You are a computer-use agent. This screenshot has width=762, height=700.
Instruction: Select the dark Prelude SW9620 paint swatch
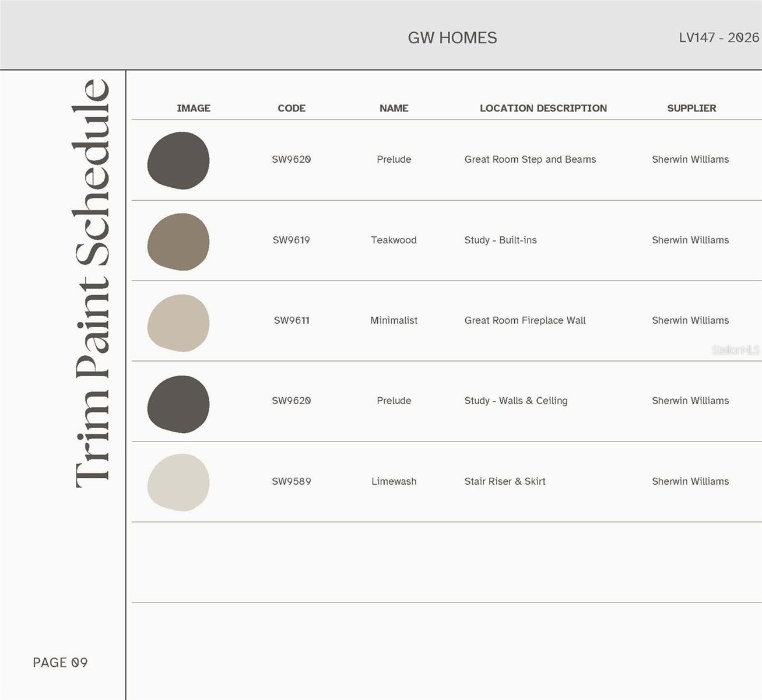point(179,161)
